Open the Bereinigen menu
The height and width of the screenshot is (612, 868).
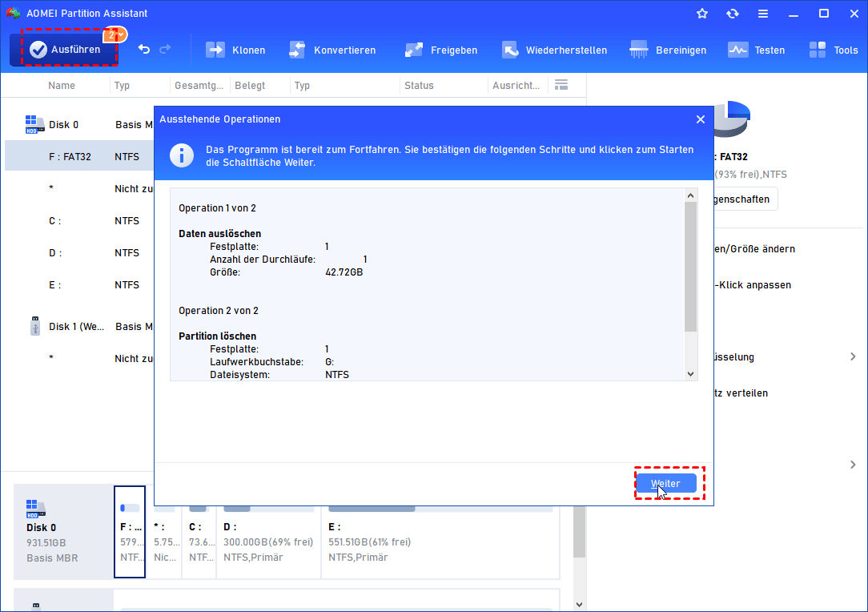(668, 50)
